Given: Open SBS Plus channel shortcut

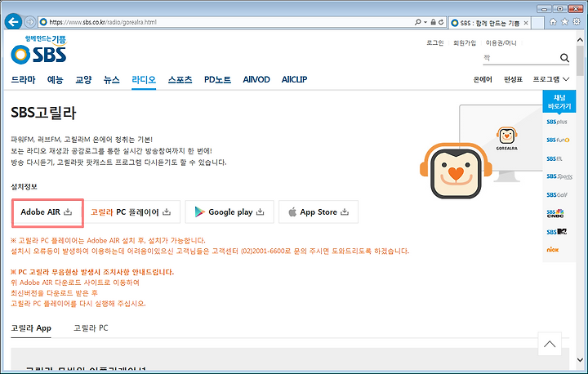Looking at the screenshot, I should (557, 122).
